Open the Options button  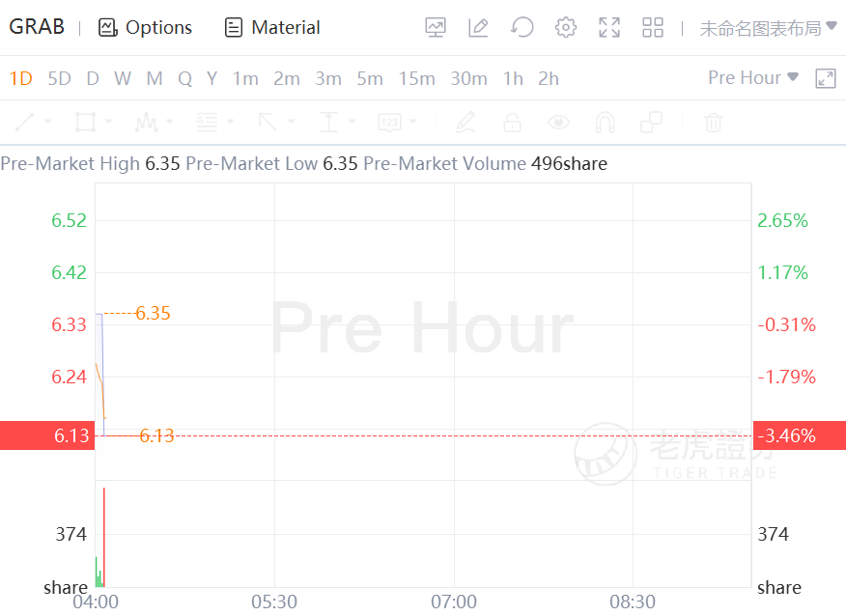coord(146,27)
